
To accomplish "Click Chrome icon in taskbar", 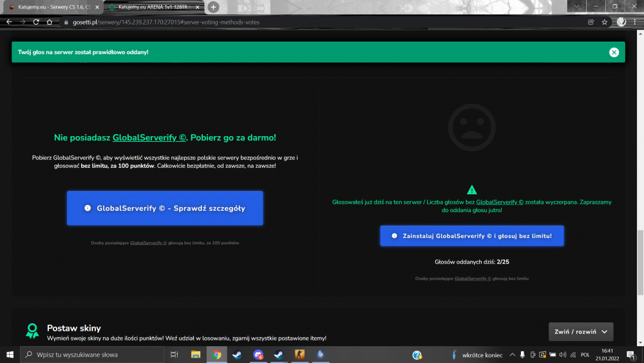I will click(216, 355).
